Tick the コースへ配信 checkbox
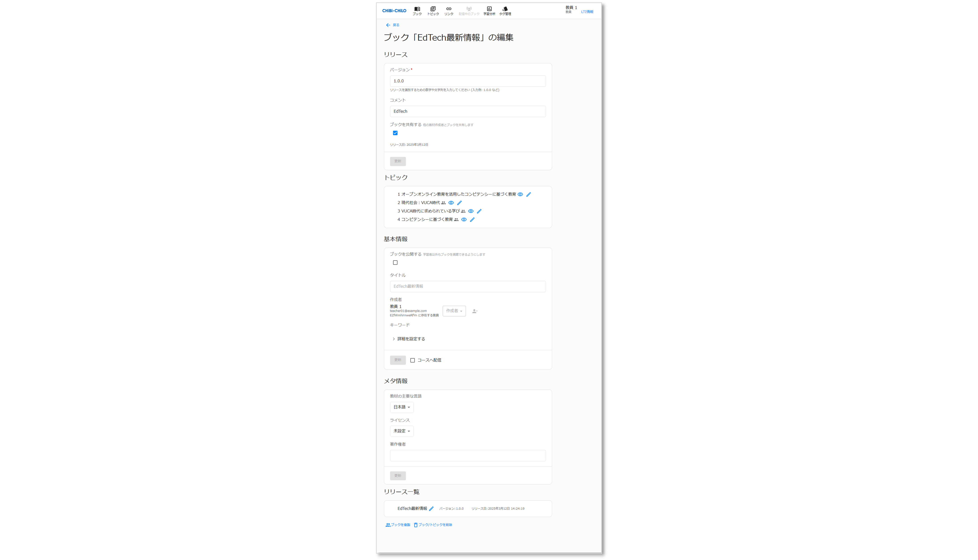This screenshot has width=978, height=560. (x=412, y=360)
